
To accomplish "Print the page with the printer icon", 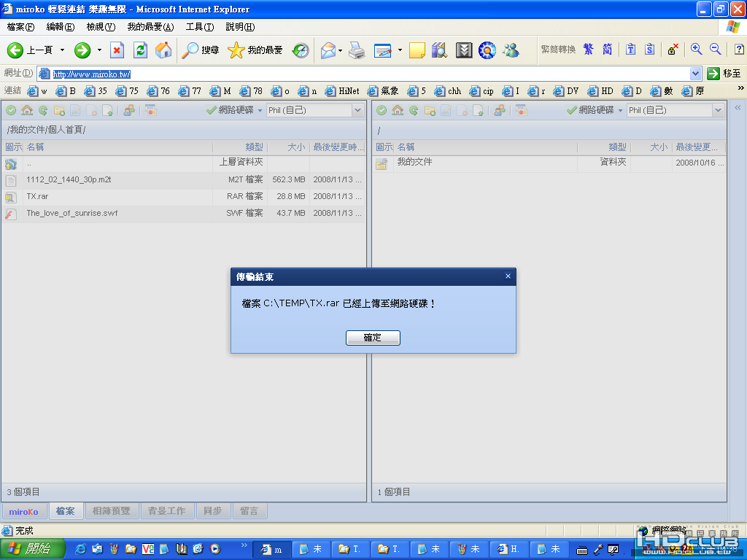I will [x=357, y=50].
